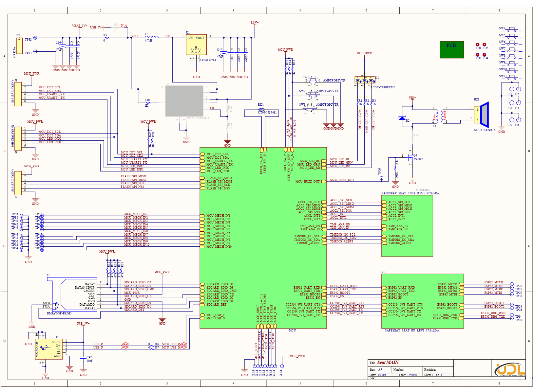The height and width of the screenshot is (392, 534).
Task: Select the USB_5V+ label near R8
Action: click(x=96, y=27)
